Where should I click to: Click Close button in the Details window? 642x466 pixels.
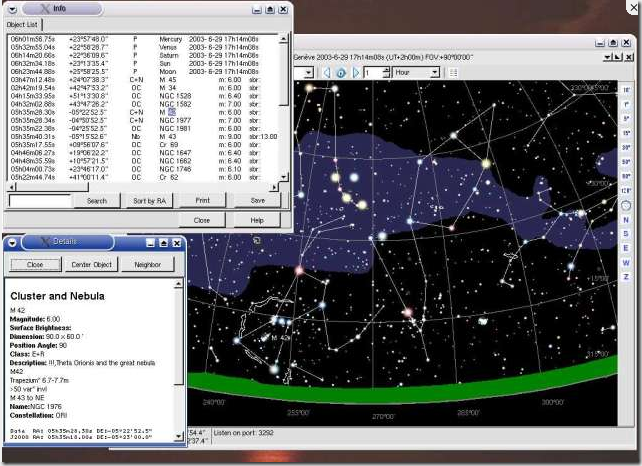coord(35,265)
